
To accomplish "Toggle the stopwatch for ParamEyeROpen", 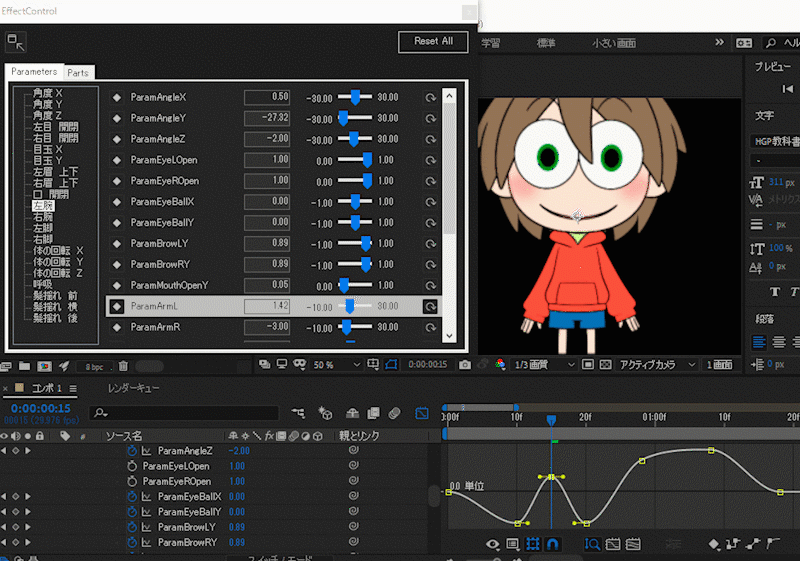I will point(132,481).
